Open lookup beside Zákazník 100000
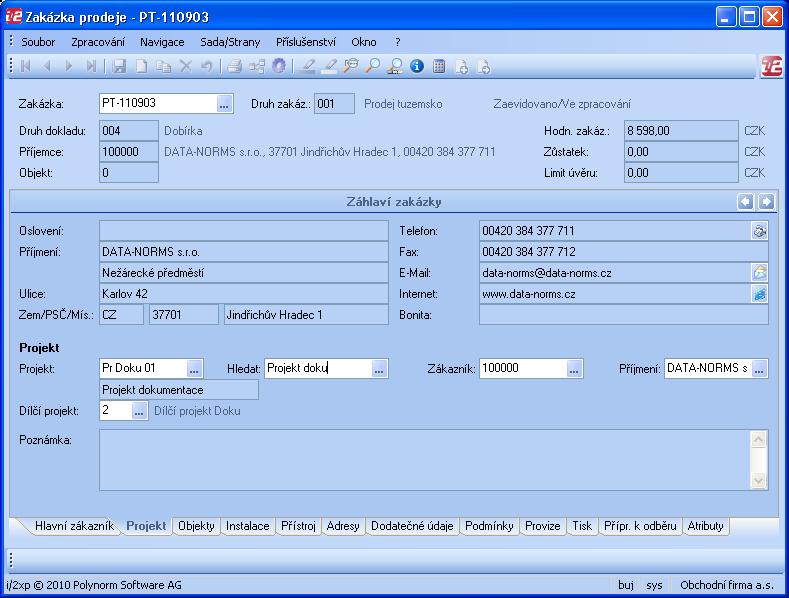789x598 pixels. click(574, 369)
